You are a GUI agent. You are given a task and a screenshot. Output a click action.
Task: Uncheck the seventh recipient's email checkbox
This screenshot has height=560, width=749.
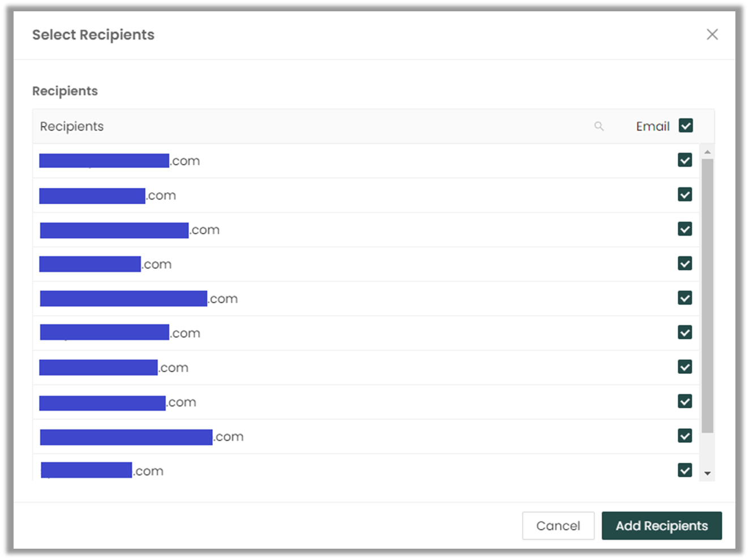(685, 367)
